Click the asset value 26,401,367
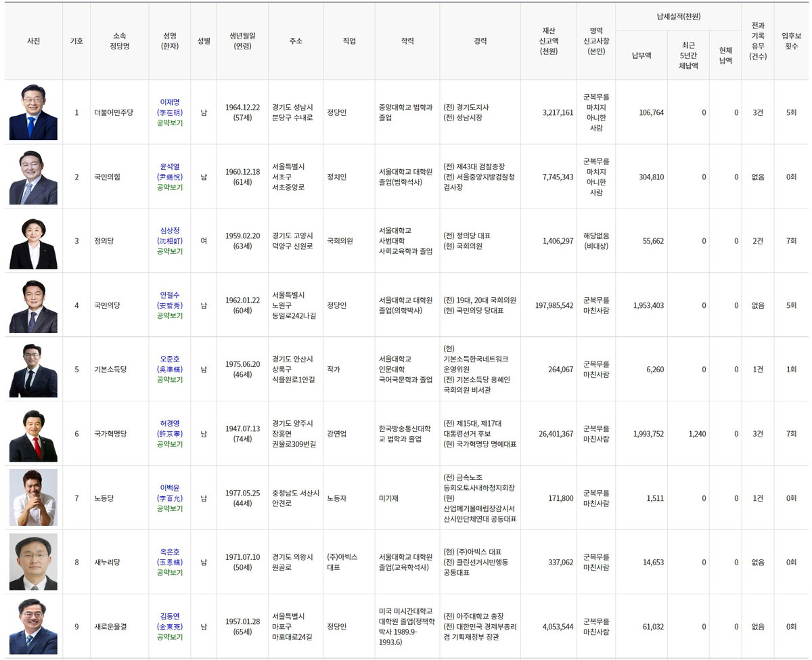 click(x=556, y=434)
